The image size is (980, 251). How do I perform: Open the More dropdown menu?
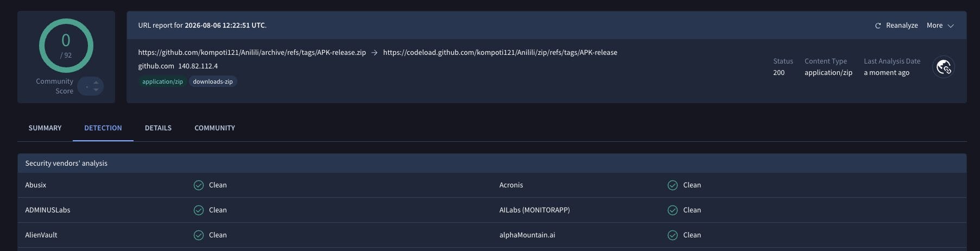pos(940,26)
